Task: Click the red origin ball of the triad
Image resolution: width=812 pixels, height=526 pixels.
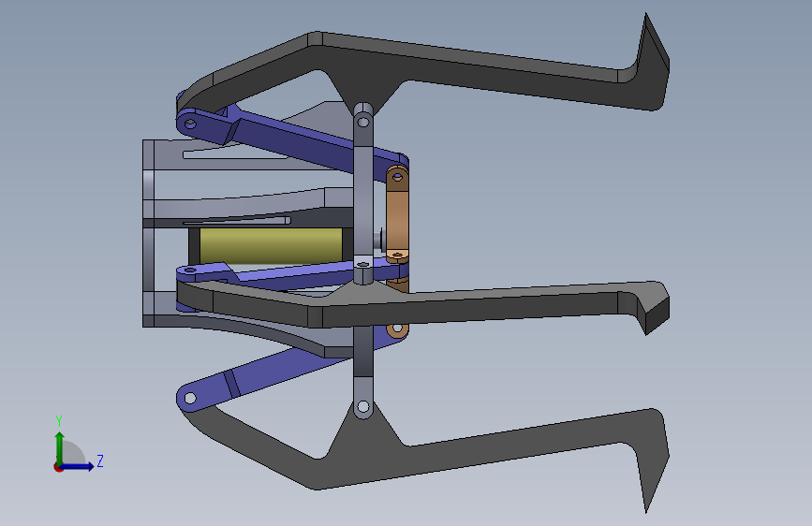Action: 58,467
